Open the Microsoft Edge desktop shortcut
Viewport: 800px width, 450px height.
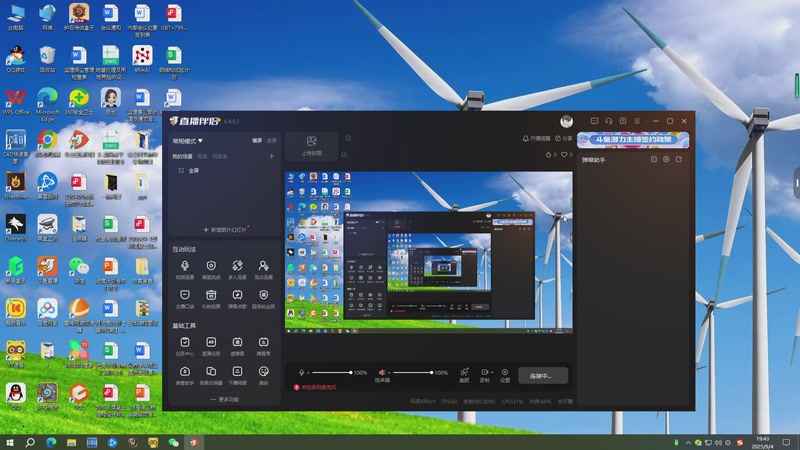point(47,105)
